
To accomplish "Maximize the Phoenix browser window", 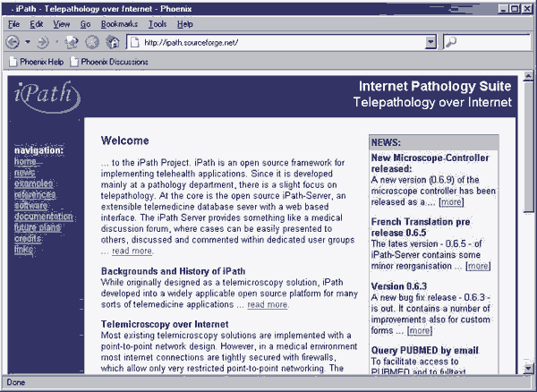I will pos(515,9).
